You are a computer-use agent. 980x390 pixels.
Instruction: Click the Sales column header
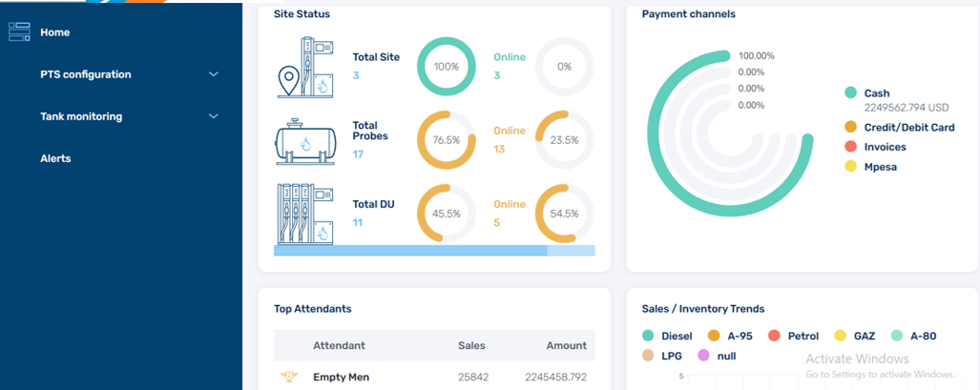tap(471, 345)
